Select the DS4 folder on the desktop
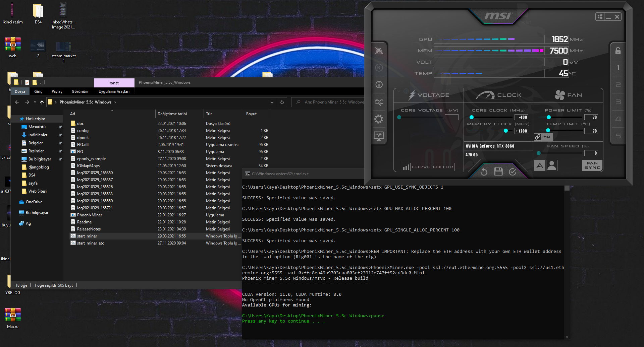The height and width of the screenshot is (347, 644). pyautogui.click(x=38, y=14)
